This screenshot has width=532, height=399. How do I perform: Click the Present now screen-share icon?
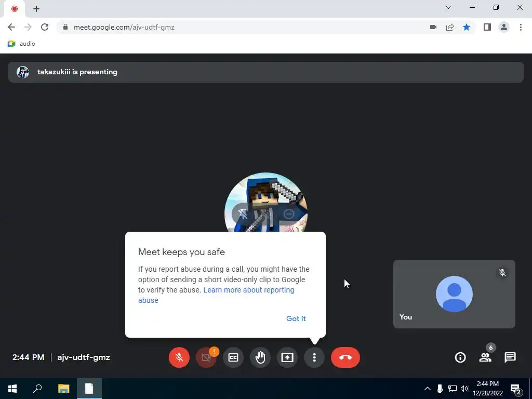287,357
